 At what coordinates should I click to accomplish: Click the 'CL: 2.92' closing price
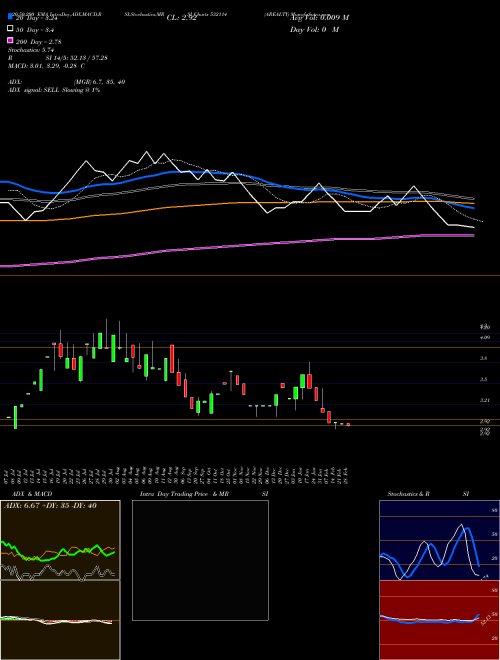[x=182, y=18]
